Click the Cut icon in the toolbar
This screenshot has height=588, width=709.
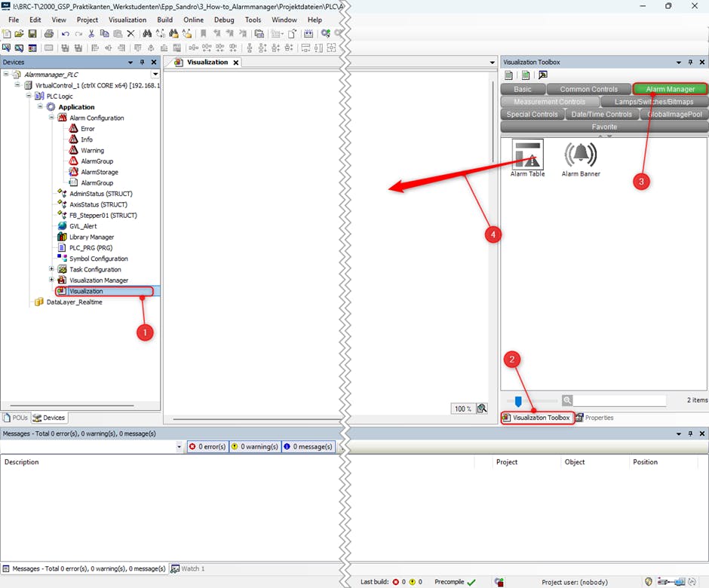coord(92,34)
